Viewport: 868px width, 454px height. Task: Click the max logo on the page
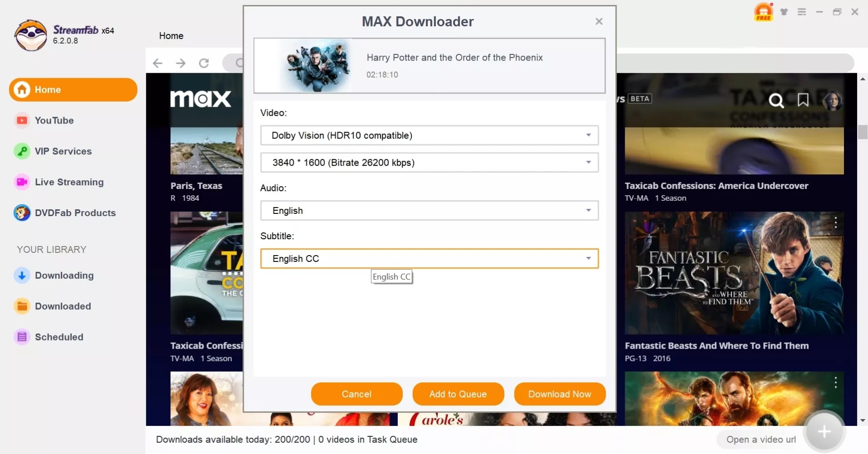(x=201, y=99)
